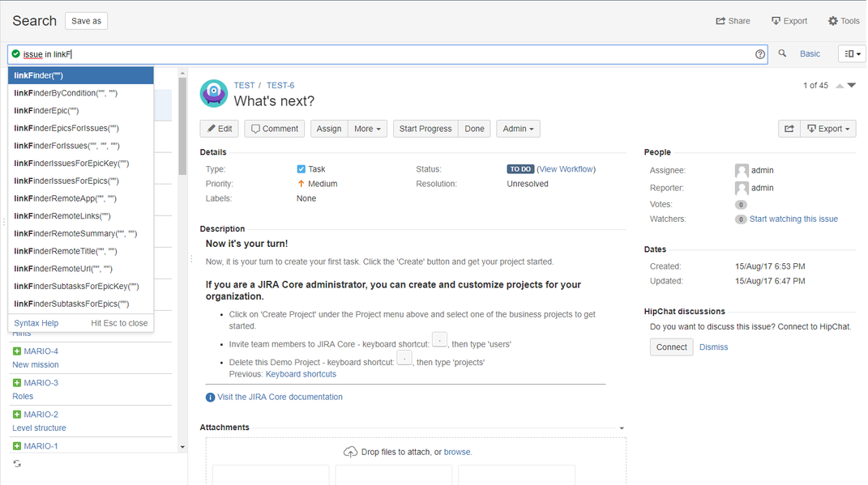Select linkFinderForIssues suggestion

point(81,146)
